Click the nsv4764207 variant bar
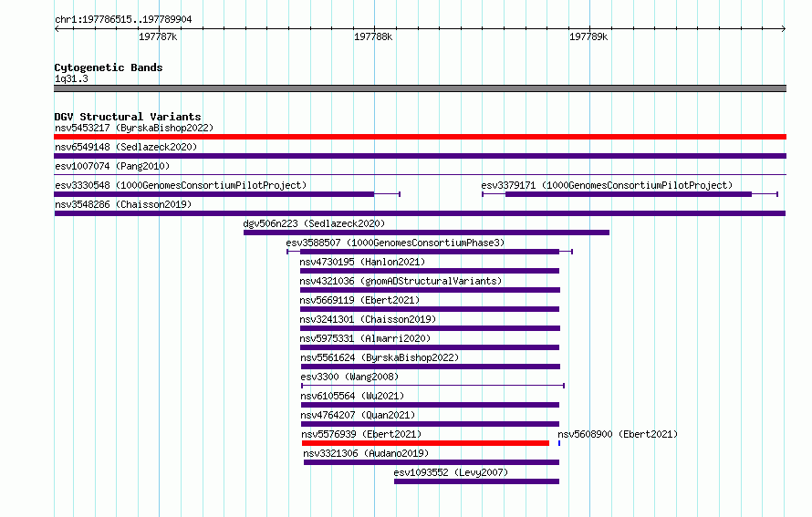 [x=430, y=424]
